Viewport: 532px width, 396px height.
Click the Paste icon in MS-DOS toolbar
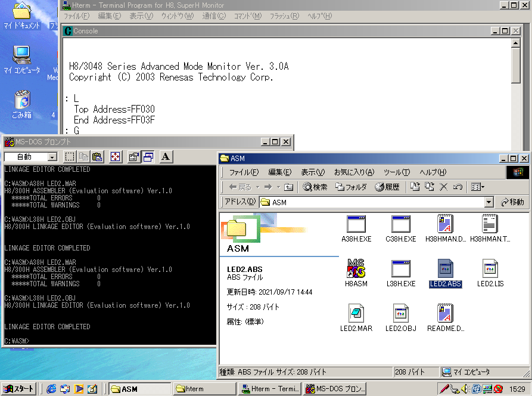[97, 157]
